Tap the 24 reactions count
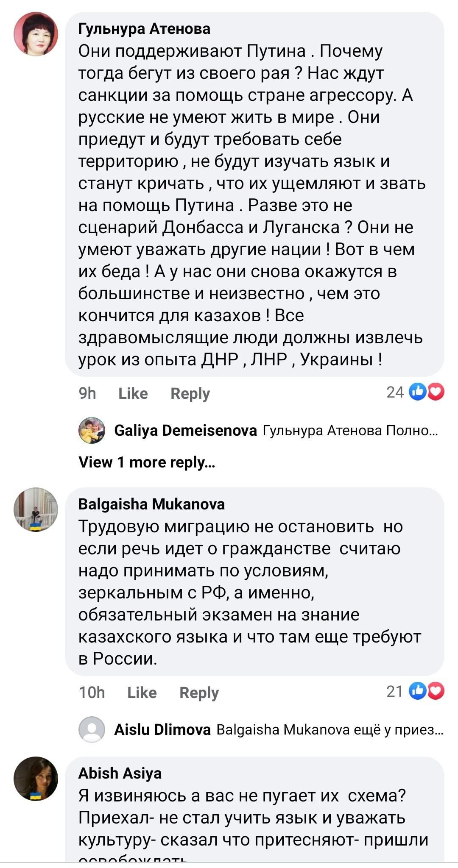Image resolution: width=458 pixels, height=868 pixels. click(395, 392)
